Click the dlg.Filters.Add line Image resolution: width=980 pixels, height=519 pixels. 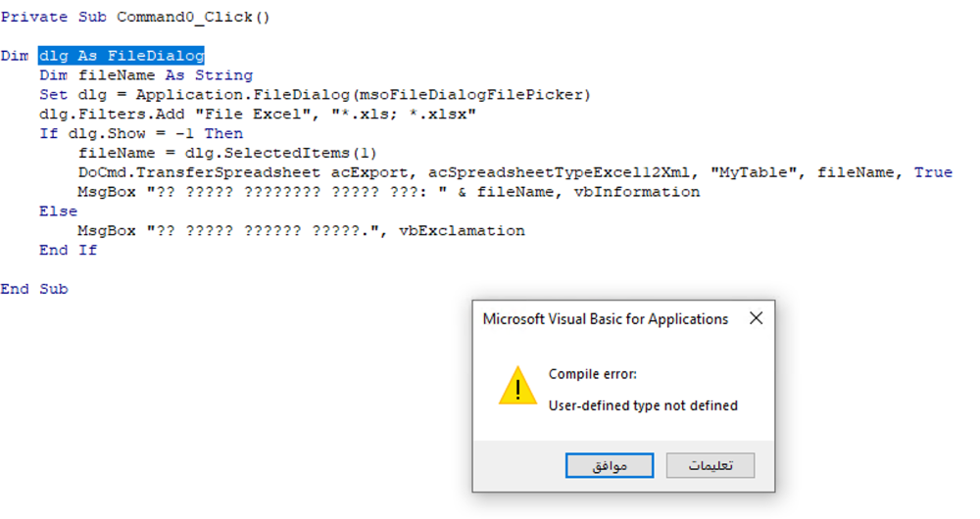pyautogui.click(x=258, y=115)
